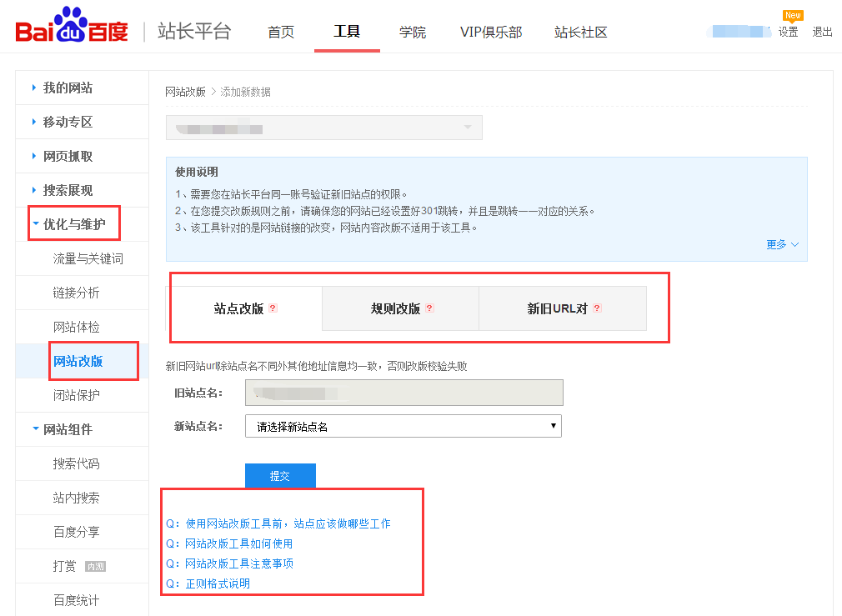Click the 旧站点名 input field
The width and height of the screenshot is (842, 616).
click(403, 393)
